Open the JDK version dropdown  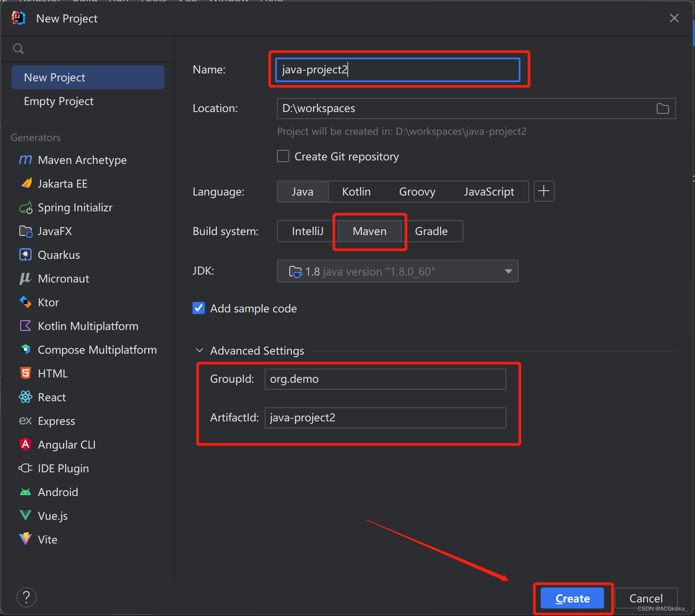[x=398, y=271]
